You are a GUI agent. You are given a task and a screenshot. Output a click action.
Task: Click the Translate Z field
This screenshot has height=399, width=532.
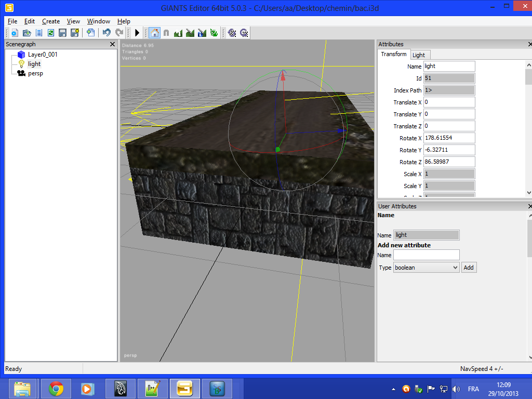[x=449, y=126]
